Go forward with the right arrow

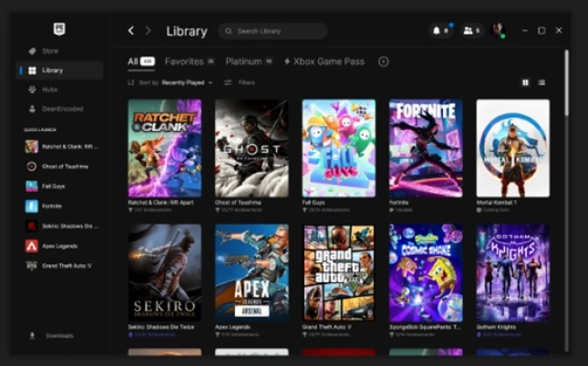(148, 31)
